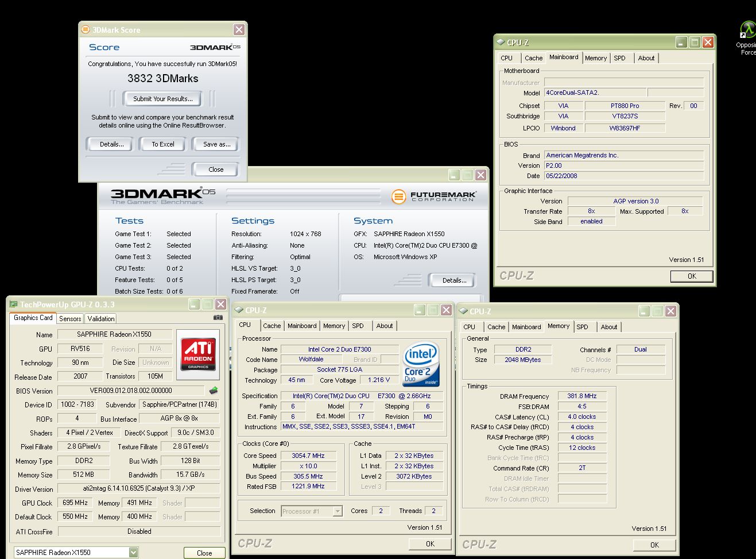
Task: Click the CAS# Latency 4.0 clocks value
Action: pyautogui.click(x=582, y=417)
